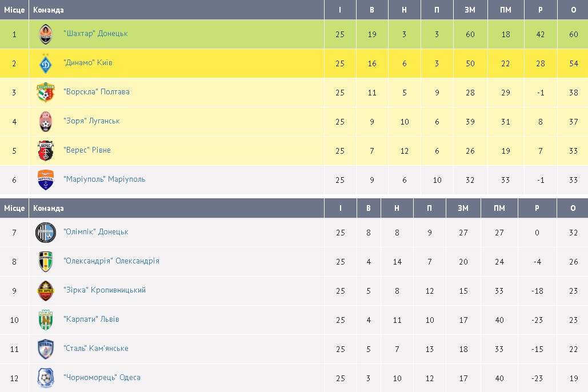Click the "Місце" header in lower table
The image size is (588, 392).
click(14, 208)
